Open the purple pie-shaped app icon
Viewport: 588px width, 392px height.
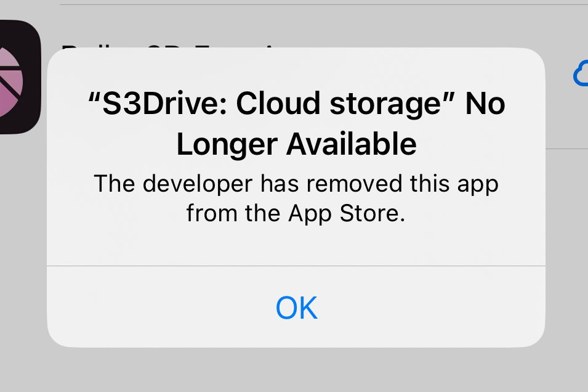click(x=18, y=77)
